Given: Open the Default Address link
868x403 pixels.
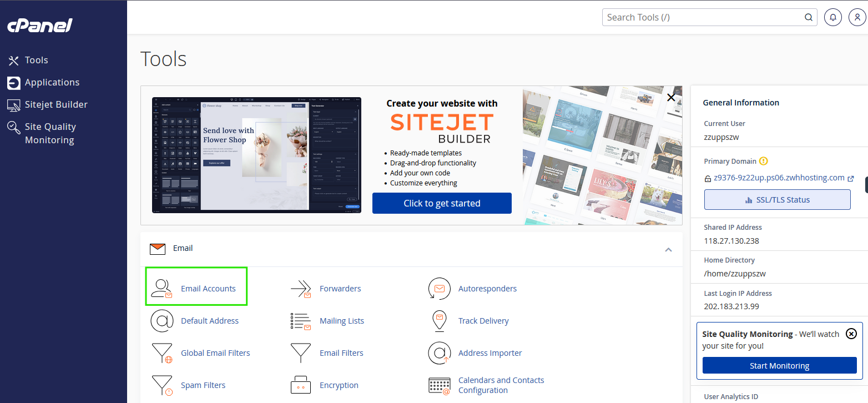Looking at the screenshot, I should pyautogui.click(x=210, y=321).
